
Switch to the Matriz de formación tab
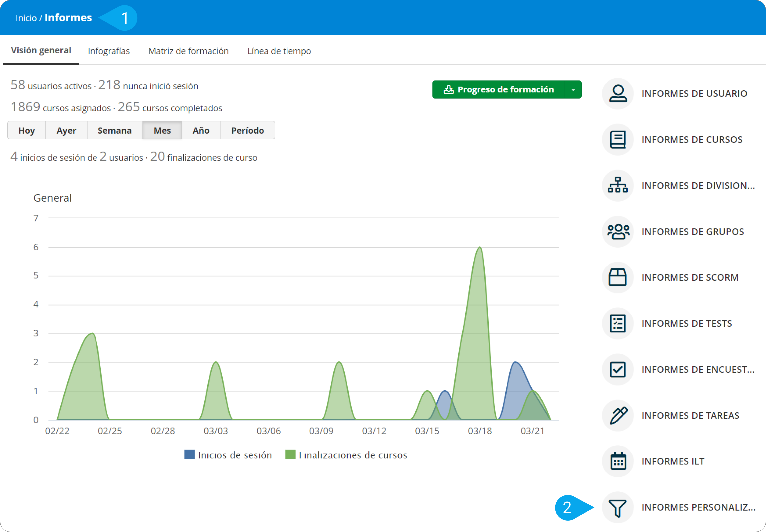click(188, 51)
